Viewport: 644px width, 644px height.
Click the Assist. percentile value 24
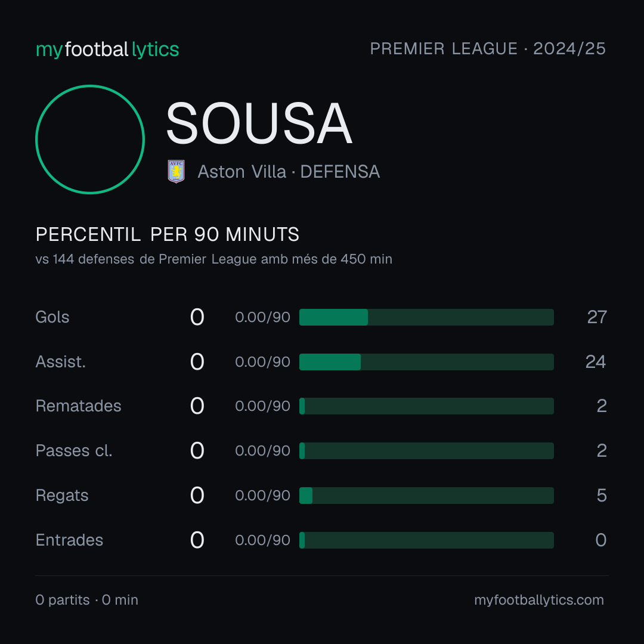click(x=596, y=362)
